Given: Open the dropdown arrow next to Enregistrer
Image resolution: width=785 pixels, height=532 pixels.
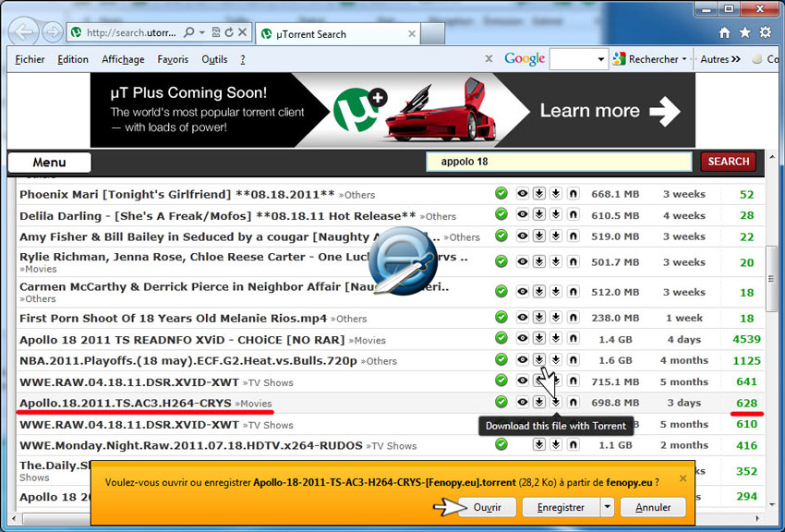Looking at the screenshot, I should click(608, 507).
